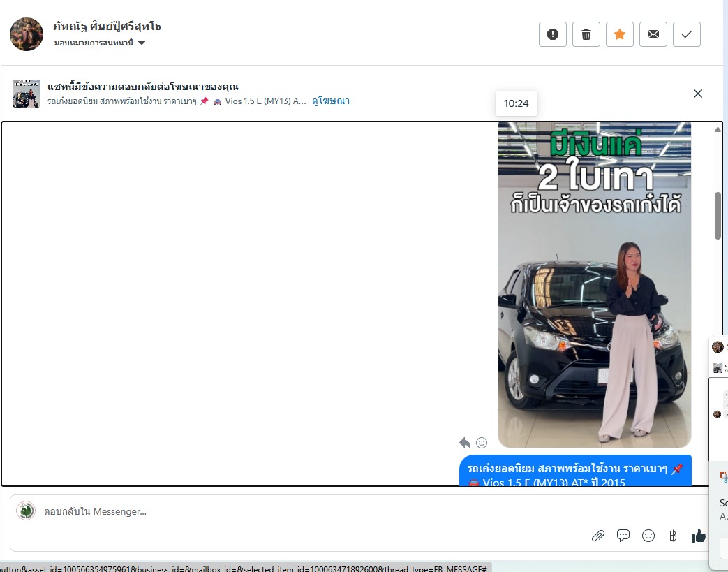Open saved replies speech bubble icon
This screenshot has height=572, width=728.
[623, 536]
